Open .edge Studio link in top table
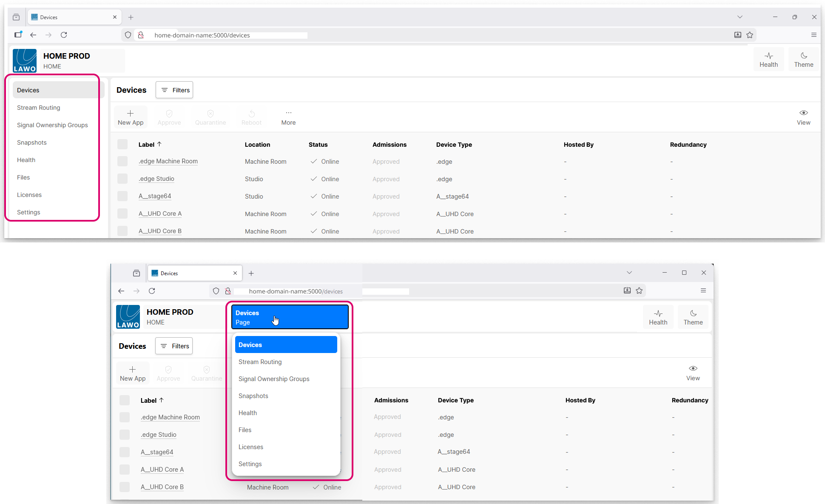This screenshot has height=504, width=825. point(156,179)
